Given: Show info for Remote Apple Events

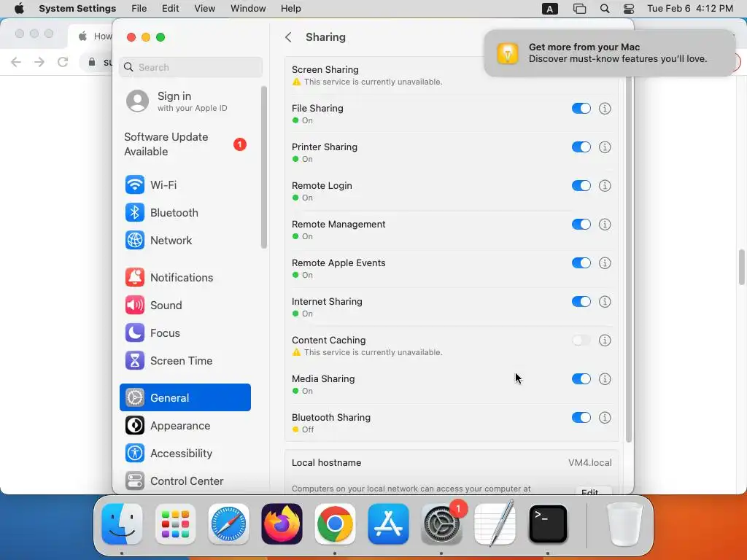Looking at the screenshot, I should click(605, 262).
